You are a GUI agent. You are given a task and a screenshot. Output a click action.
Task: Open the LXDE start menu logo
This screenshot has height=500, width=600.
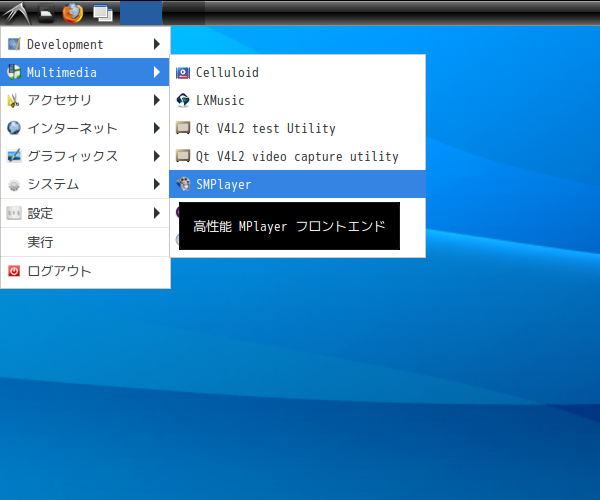click(x=16, y=13)
